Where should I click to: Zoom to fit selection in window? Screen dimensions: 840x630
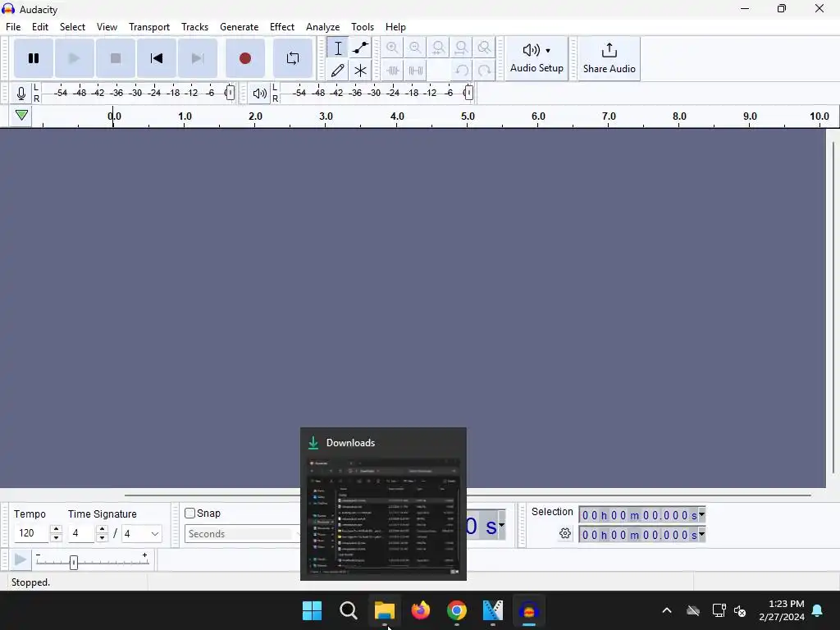click(438, 48)
